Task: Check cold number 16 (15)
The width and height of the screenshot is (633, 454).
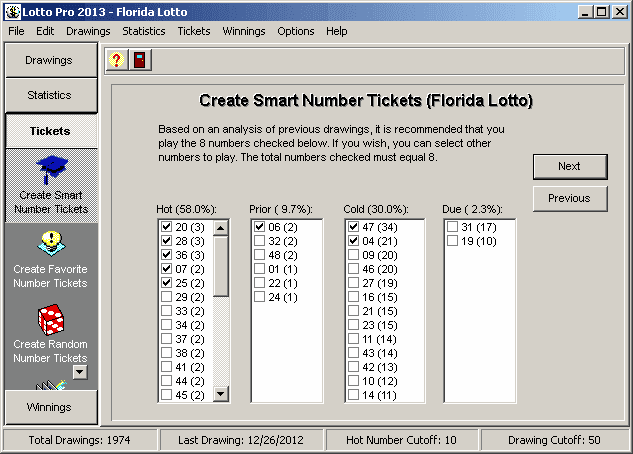Action: pos(354,297)
